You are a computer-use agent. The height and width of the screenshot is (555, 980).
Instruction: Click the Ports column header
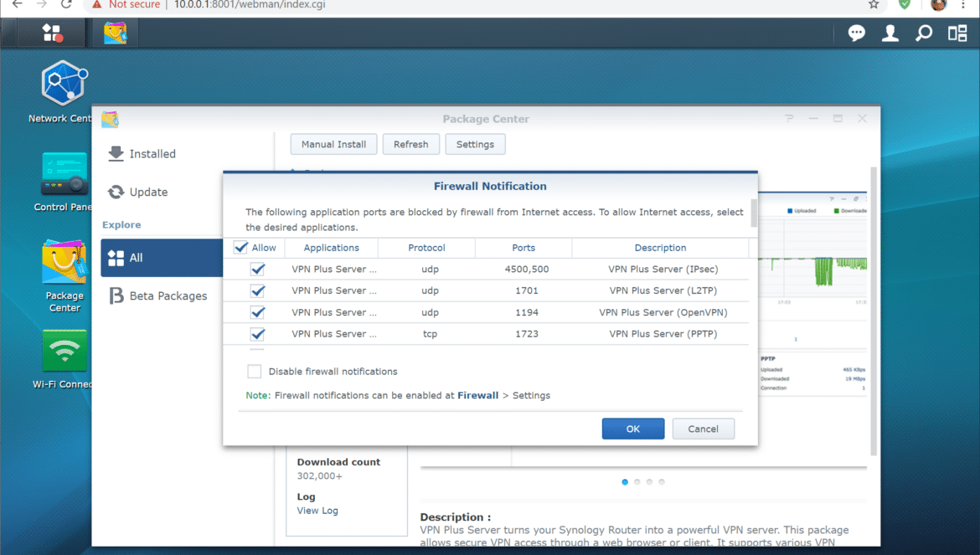pyautogui.click(x=524, y=248)
